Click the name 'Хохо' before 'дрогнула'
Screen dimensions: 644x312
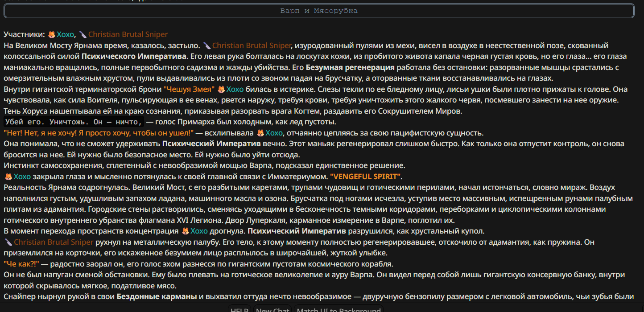click(199, 231)
